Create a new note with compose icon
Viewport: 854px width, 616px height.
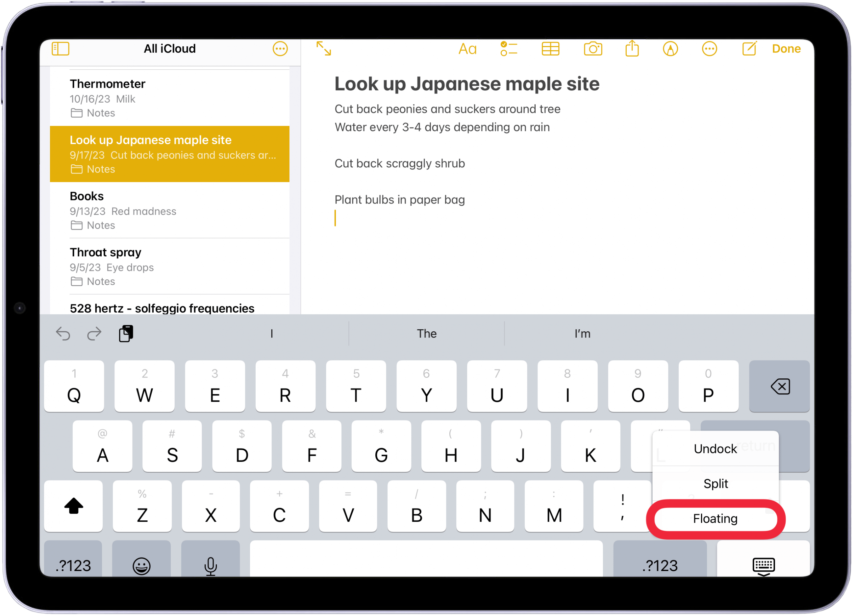point(749,49)
